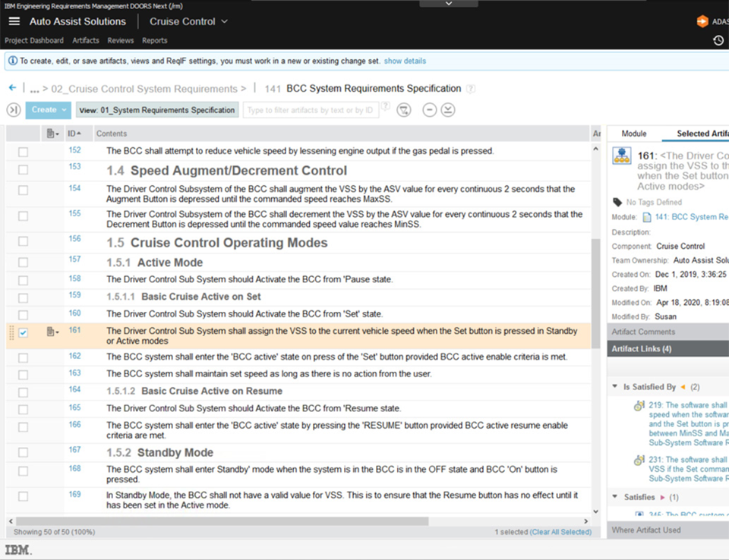Open the Reports menu
Image resolution: width=729 pixels, height=560 pixels.
pyautogui.click(x=154, y=40)
